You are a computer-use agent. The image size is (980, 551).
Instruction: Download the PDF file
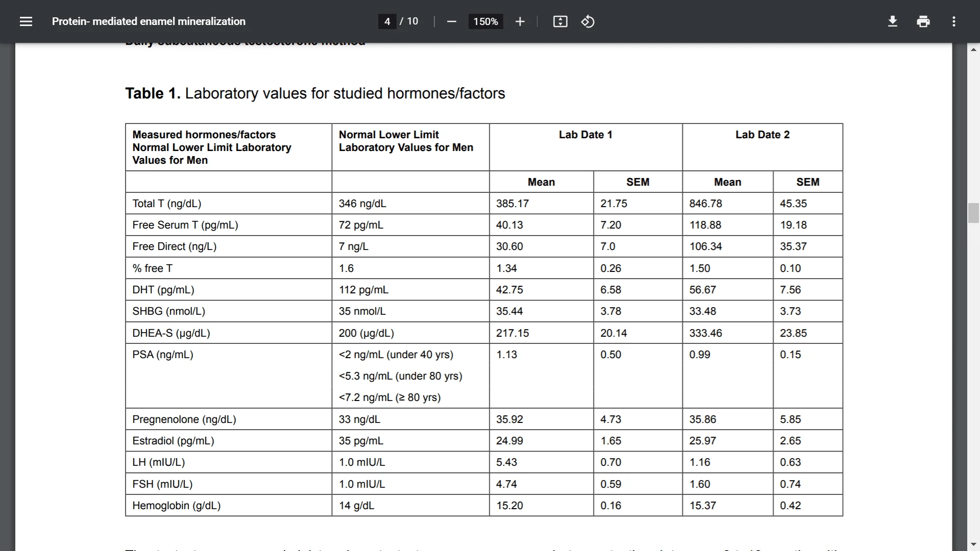click(893, 21)
